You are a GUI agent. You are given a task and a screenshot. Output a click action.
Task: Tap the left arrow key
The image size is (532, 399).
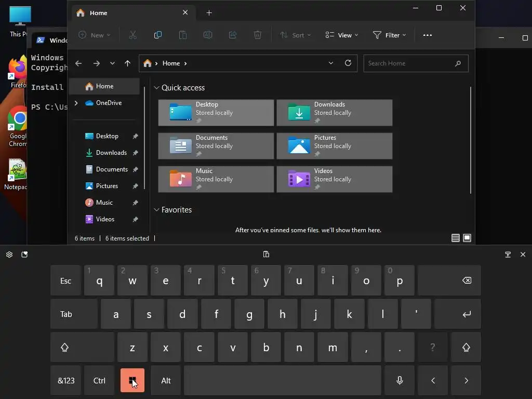433,380
